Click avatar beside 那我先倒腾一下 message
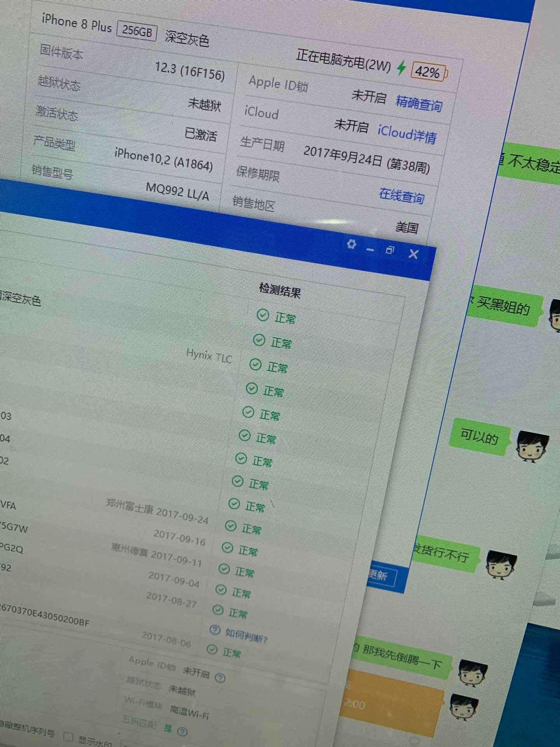The height and width of the screenshot is (747, 560). [x=472, y=673]
